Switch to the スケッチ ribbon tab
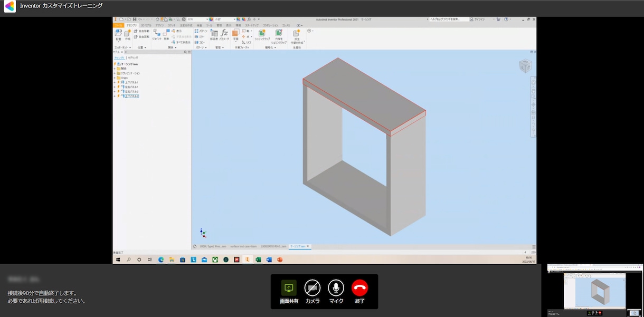 click(172, 25)
